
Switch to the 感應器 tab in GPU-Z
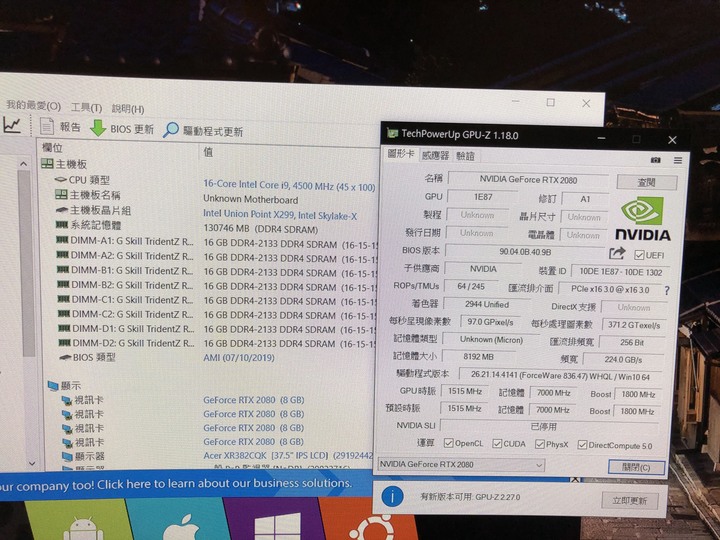pos(435,155)
